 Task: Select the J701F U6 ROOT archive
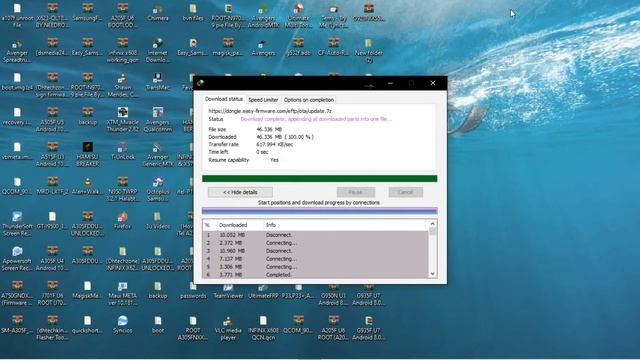click(x=52, y=293)
